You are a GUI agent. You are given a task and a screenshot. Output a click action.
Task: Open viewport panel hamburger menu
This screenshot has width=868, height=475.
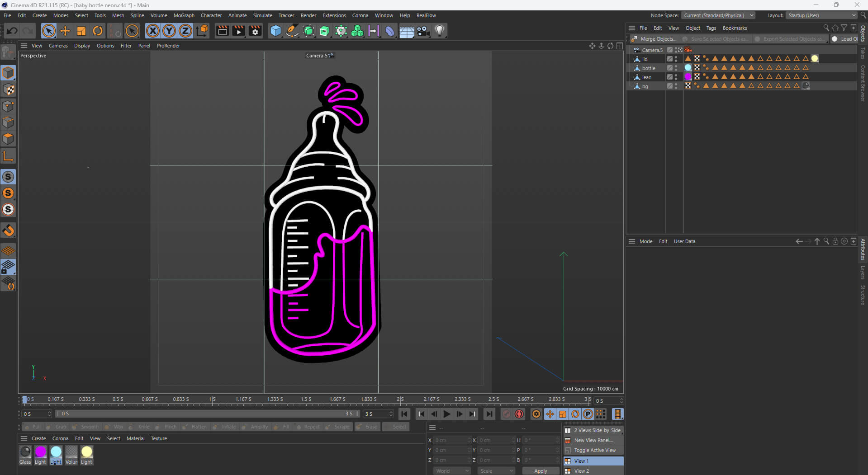[x=24, y=46]
